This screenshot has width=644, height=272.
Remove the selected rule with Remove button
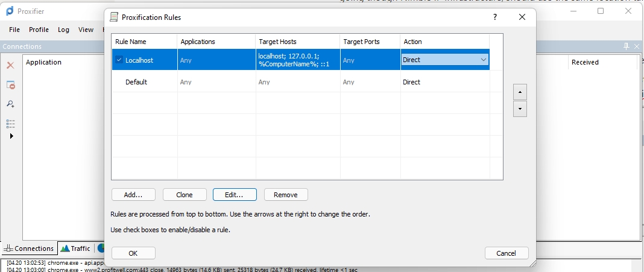[286, 195]
